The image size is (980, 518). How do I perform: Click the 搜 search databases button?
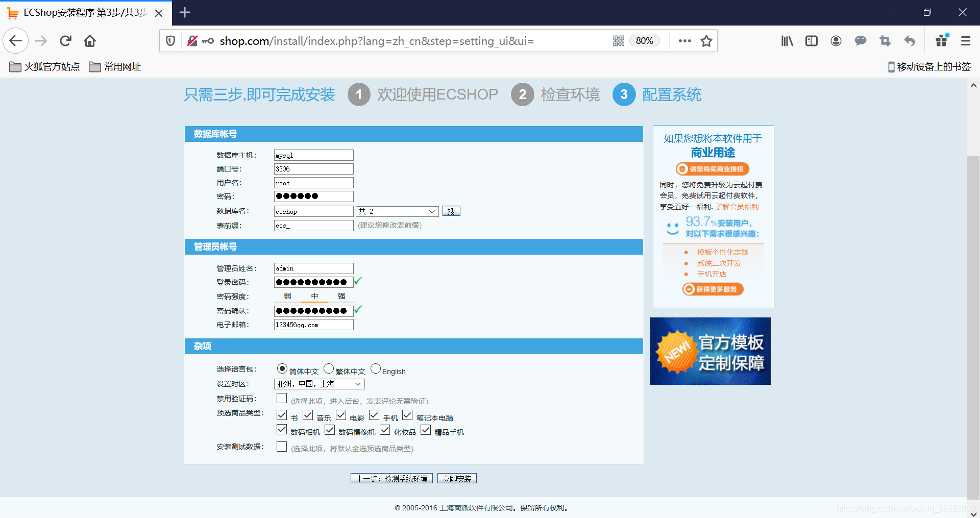click(451, 211)
